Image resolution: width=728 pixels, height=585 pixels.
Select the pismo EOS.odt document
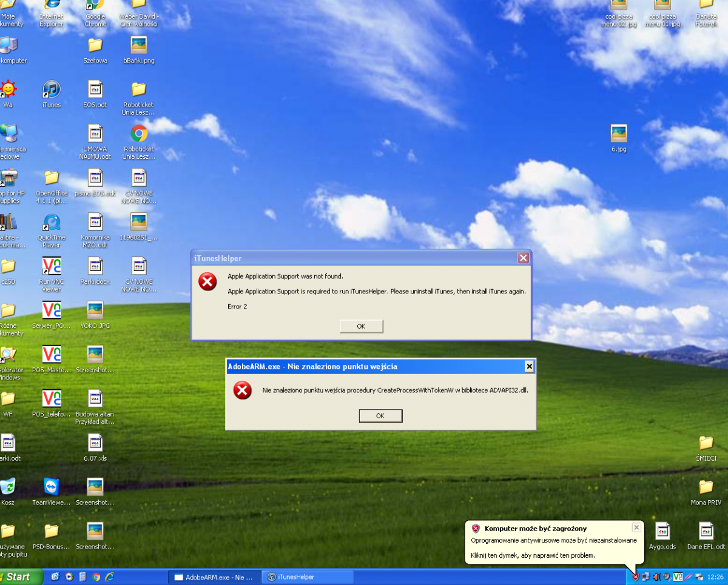click(95, 183)
